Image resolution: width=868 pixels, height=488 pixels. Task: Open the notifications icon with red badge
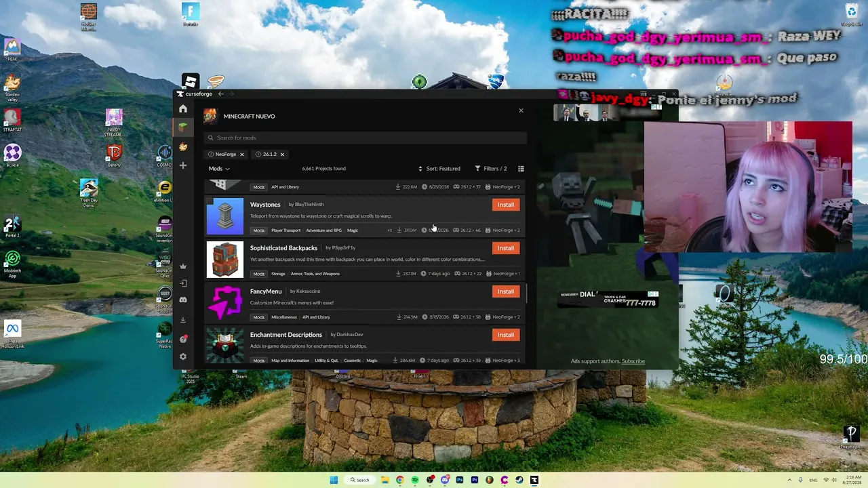[183, 339]
